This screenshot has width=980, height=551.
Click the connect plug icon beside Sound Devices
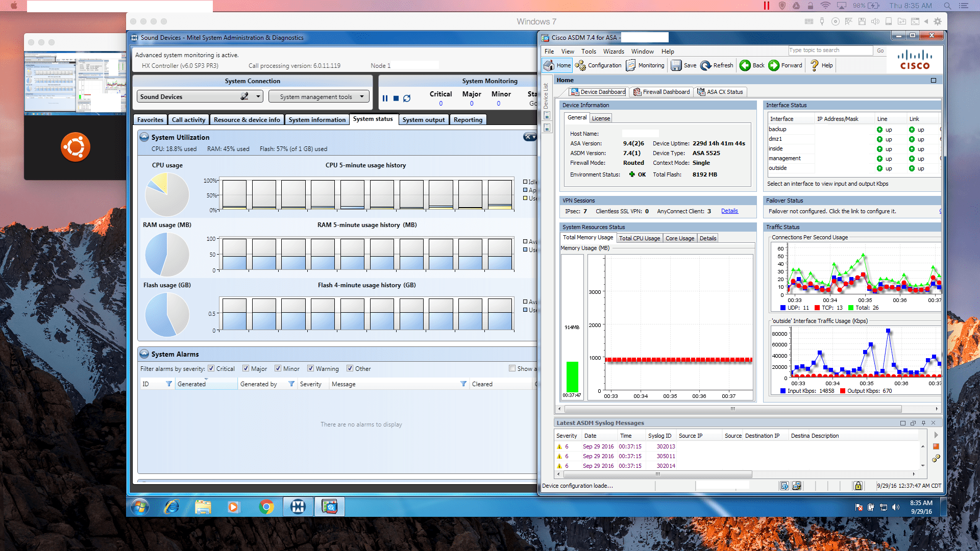click(244, 96)
